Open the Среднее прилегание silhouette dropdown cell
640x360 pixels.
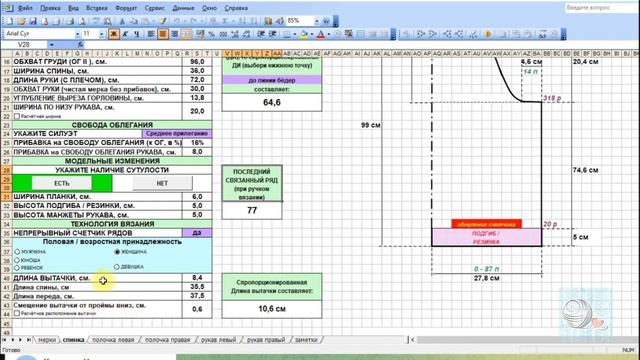177,133
